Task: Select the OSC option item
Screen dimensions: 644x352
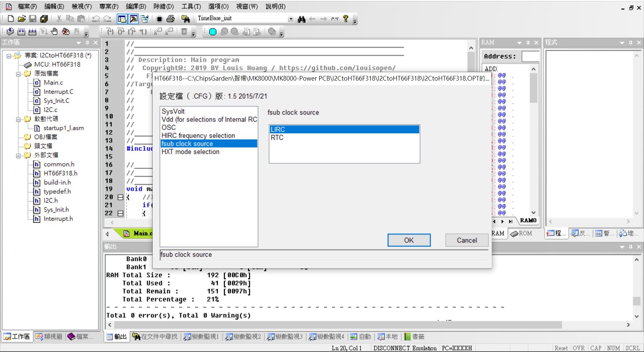Action: [x=209, y=127]
